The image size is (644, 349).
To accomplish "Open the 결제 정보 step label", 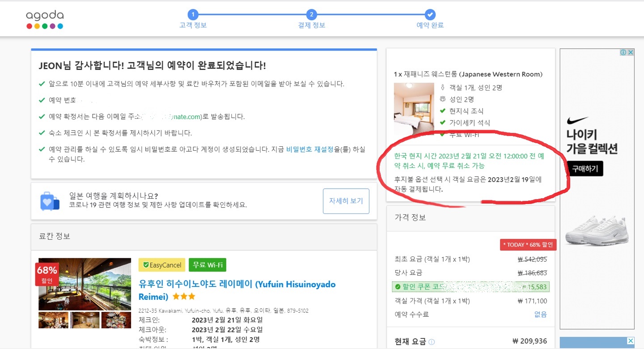I will tap(312, 26).
